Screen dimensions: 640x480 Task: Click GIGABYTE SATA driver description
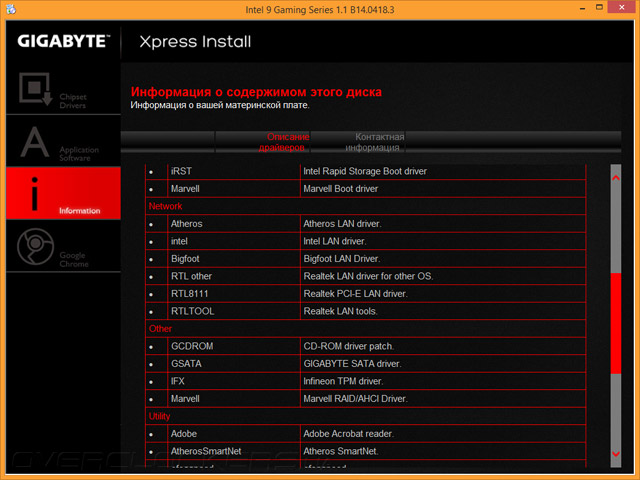tap(352, 364)
